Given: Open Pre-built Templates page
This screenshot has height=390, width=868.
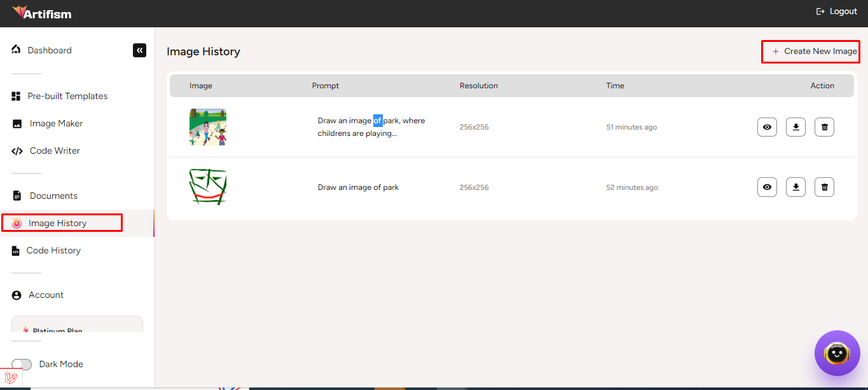Looking at the screenshot, I should [67, 97].
